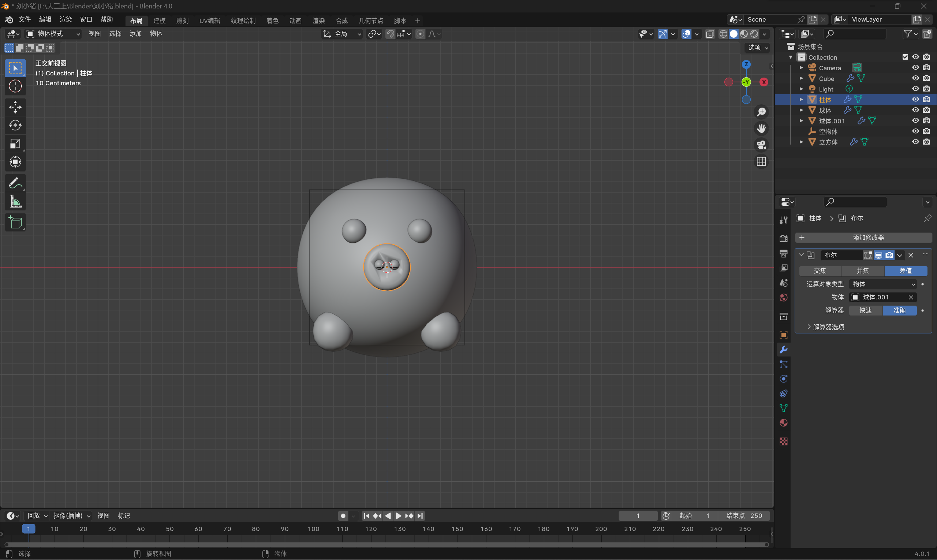Toggle camera view button in viewport
Screen dimensions: 937x560
tap(761, 145)
